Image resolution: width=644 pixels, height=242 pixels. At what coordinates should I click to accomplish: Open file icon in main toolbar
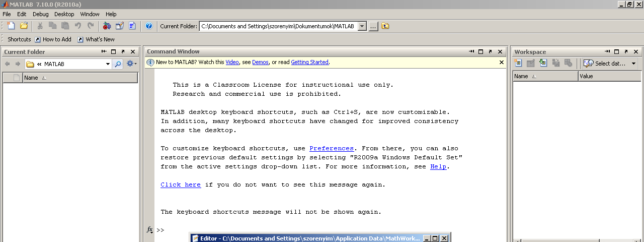click(x=24, y=26)
